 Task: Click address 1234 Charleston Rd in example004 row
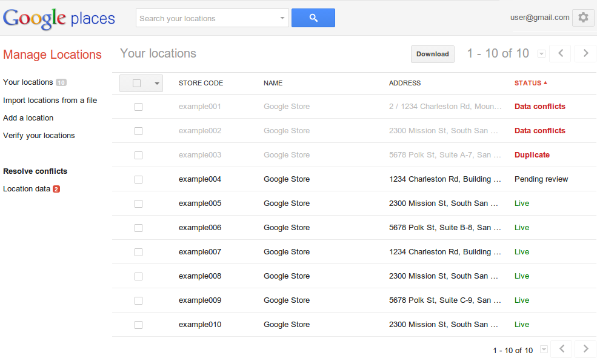tap(445, 179)
